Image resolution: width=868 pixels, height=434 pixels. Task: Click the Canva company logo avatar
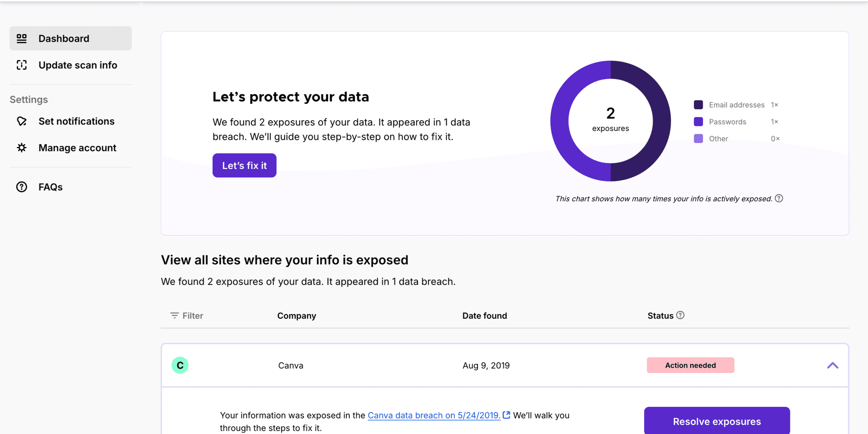180,365
